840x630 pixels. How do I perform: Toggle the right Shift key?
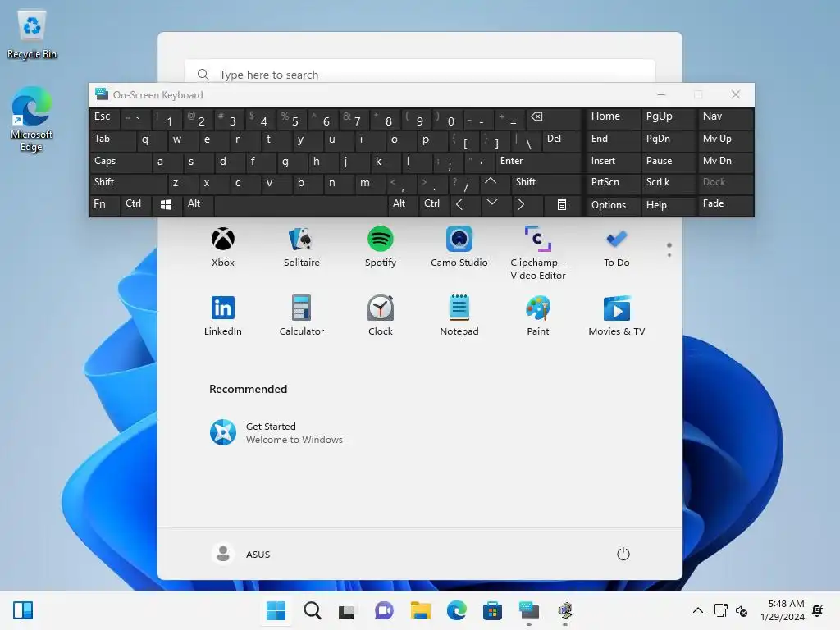point(546,183)
